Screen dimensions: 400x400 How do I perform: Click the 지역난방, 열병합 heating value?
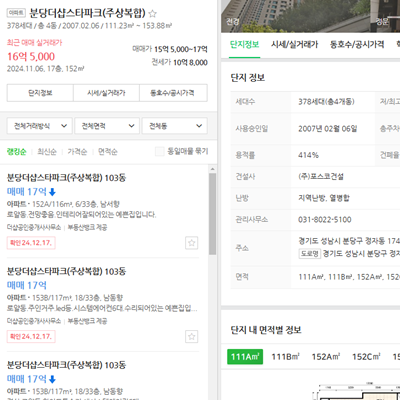coord(324,198)
